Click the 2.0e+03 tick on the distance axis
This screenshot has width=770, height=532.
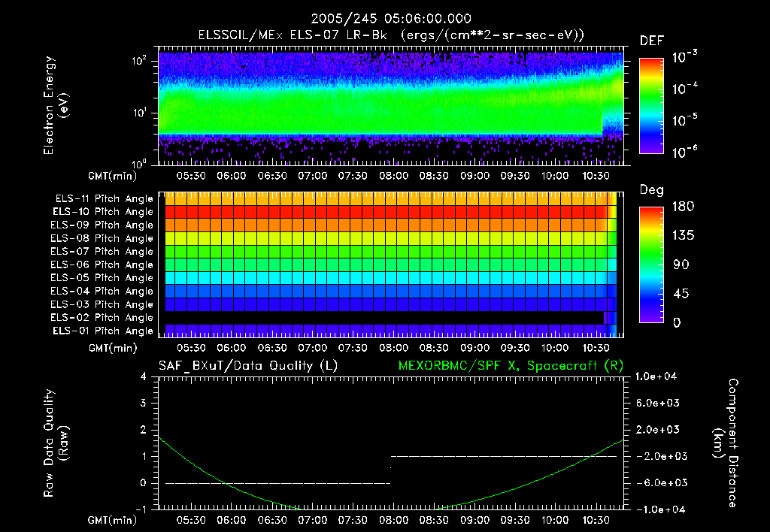657,429
